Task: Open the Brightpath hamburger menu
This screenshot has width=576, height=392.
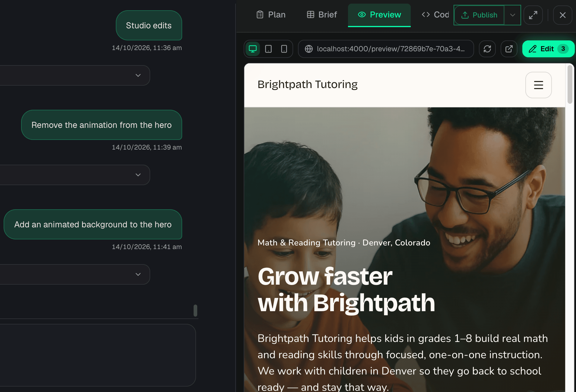Action: (539, 85)
